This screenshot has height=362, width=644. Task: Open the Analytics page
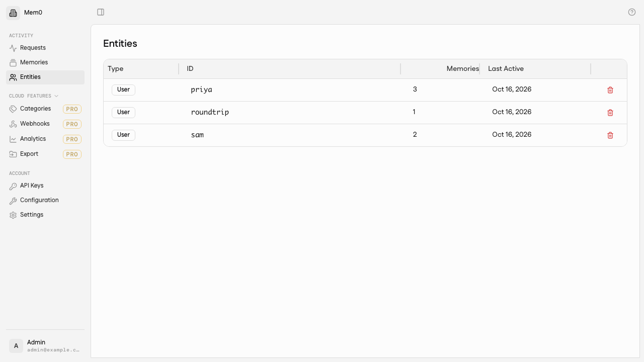click(x=45, y=139)
